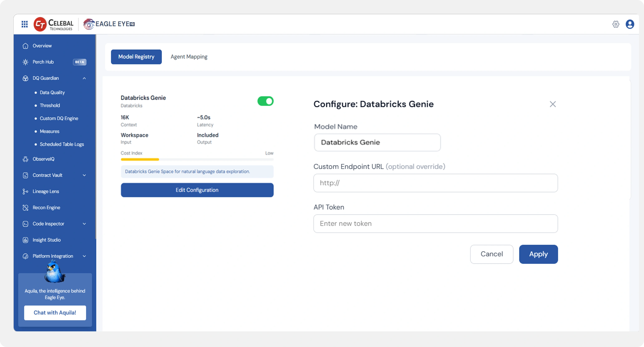
Task: Click the Apply button
Action: (x=538, y=254)
